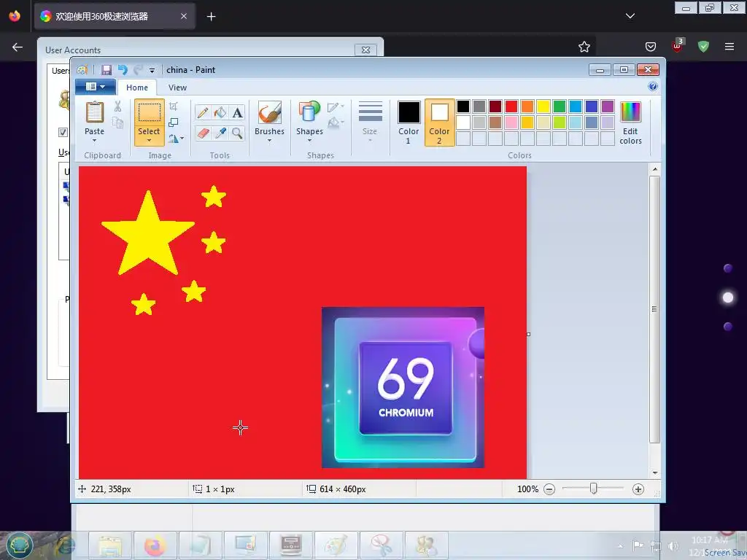Toggle the checkbox in User Accounts window
Image resolution: width=747 pixels, height=560 pixels.
(63, 133)
